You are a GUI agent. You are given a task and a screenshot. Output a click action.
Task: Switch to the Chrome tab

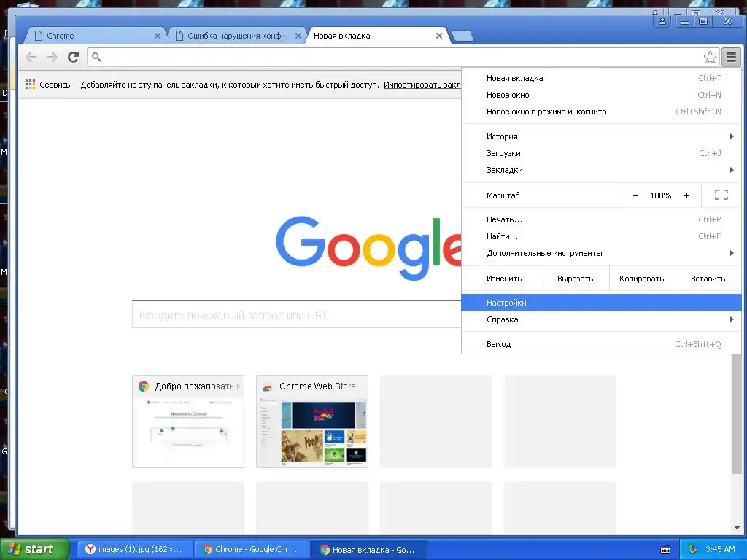pyautogui.click(x=96, y=36)
